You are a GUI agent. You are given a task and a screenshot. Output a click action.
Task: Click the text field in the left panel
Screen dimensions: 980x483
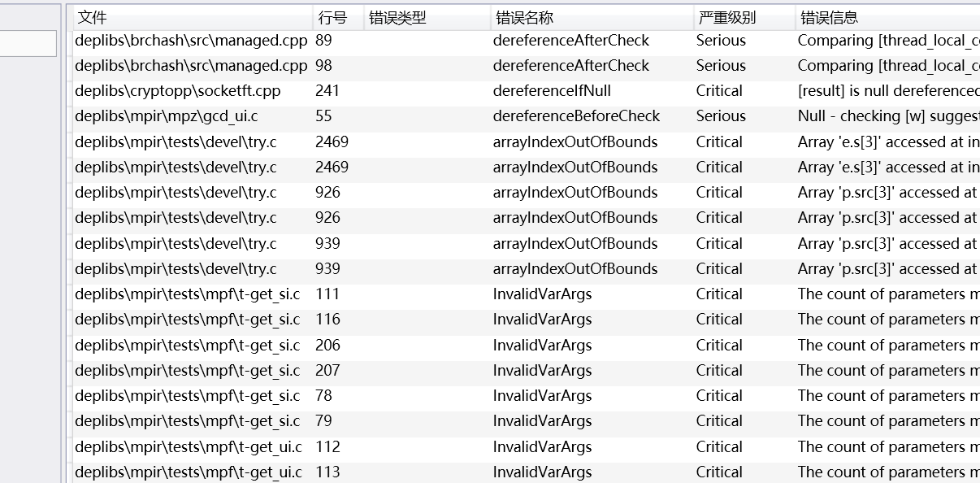click(x=28, y=44)
